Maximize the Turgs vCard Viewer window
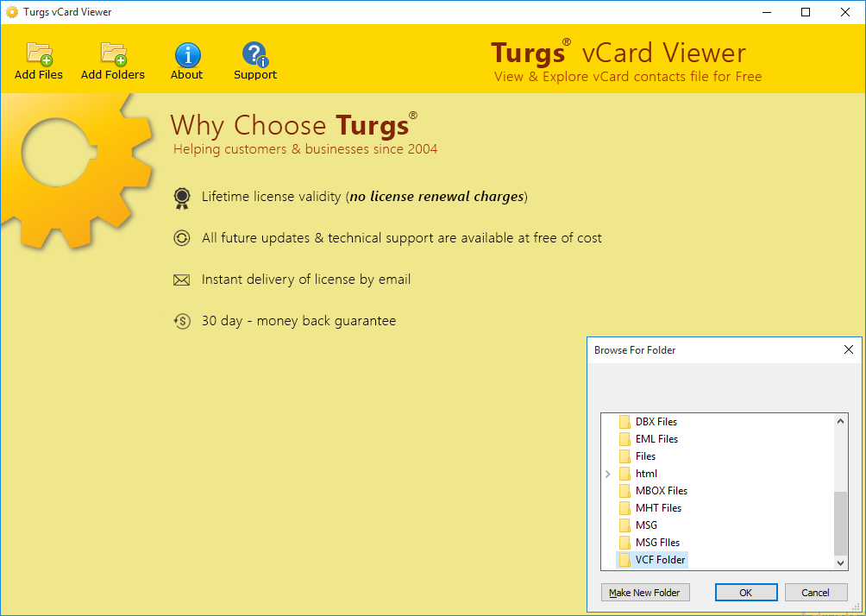The width and height of the screenshot is (866, 616). coord(806,12)
